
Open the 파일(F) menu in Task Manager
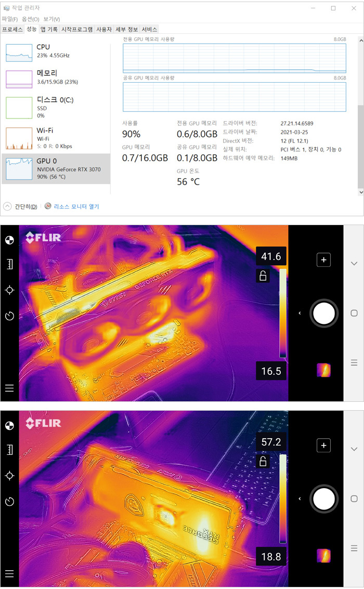click(10, 19)
